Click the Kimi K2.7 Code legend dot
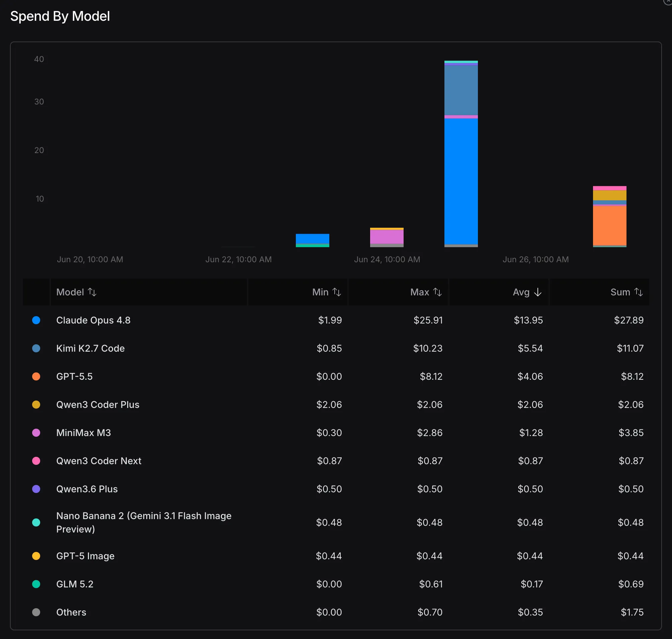Screen dimensions: 672x639 (36, 348)
